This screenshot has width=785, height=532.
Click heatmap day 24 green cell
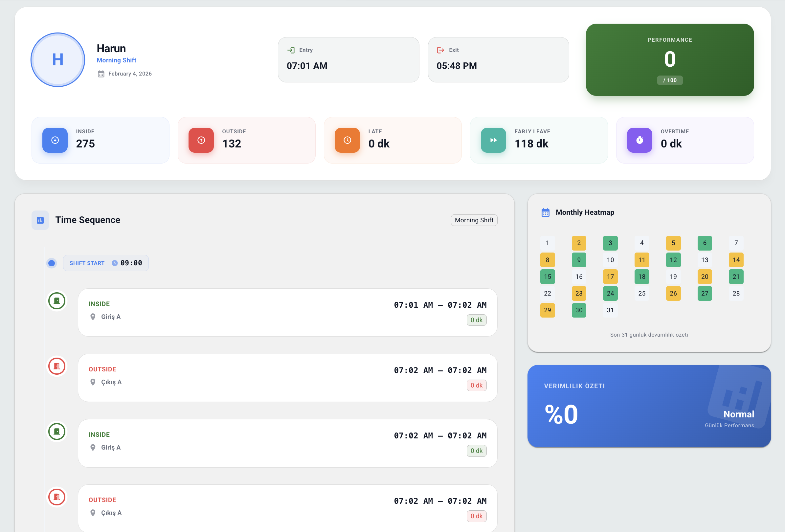pyautogui.click(x=610, y=293)
